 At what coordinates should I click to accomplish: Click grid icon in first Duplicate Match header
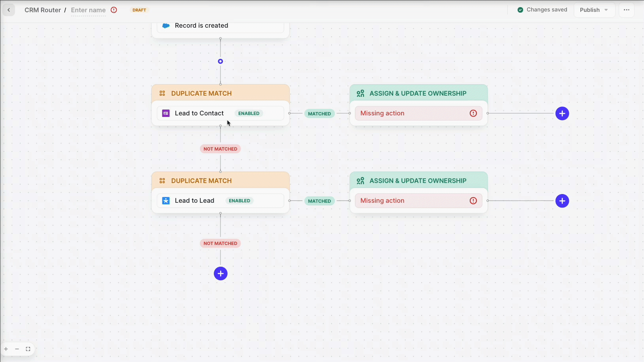pyautogui.click(x=162, y=93)
